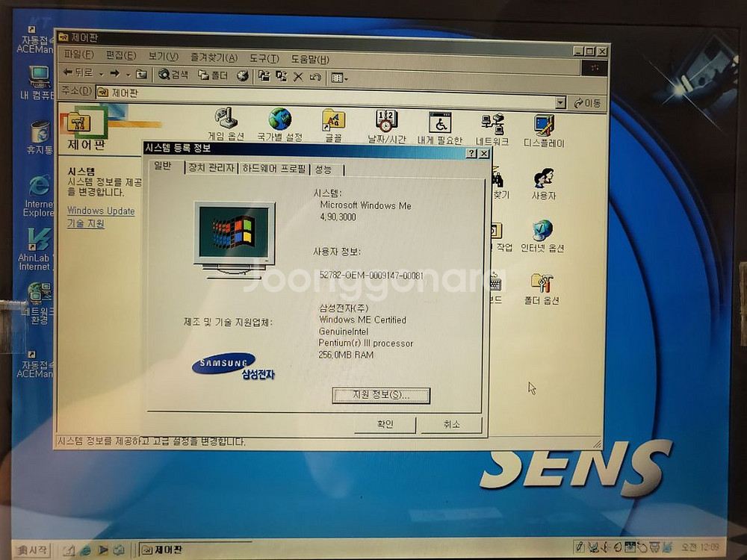Open the 날짜/시간 (Date/Time) icon
The image size is (747, 560).
tap(386, 121)
